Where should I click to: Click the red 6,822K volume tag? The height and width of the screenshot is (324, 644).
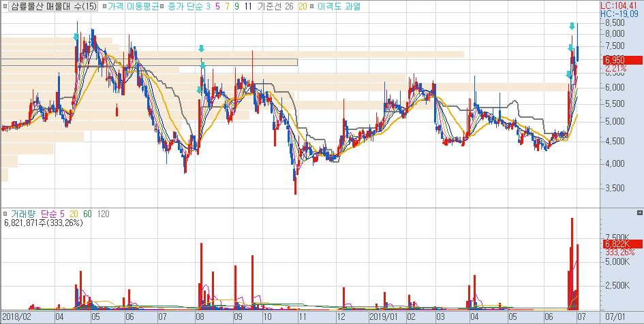tap(623, 244)
